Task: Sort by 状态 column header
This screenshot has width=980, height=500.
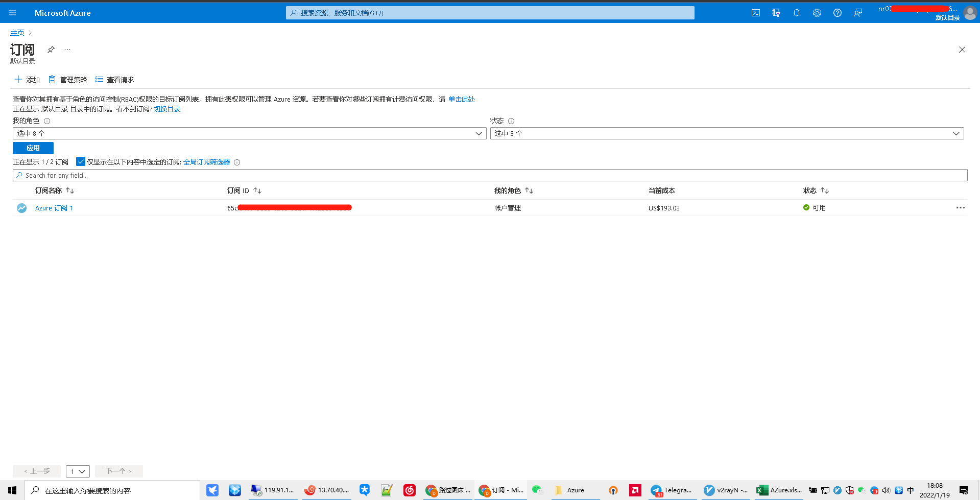Action: click(816, 191)
